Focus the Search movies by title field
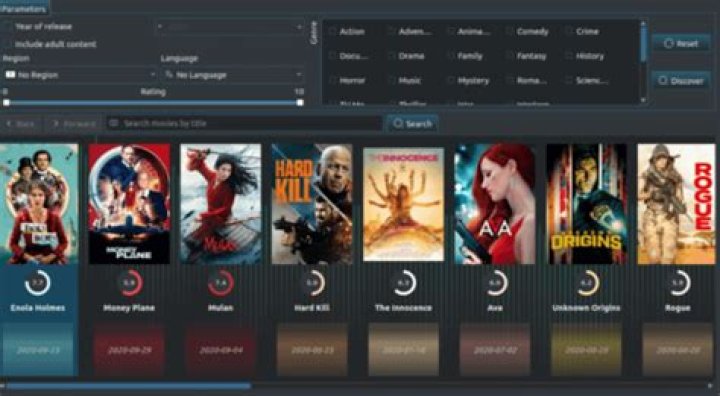The width and height of the screenshot is (720, 396). tap(244, 124)
